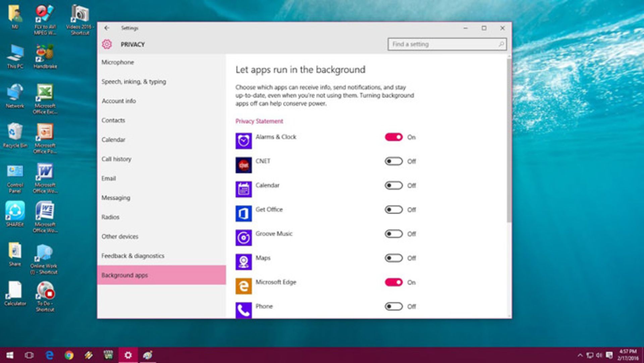Click the search magnifier in Find a setting
644x363 pixels.
pyautogui.click(x=501, y=44)
